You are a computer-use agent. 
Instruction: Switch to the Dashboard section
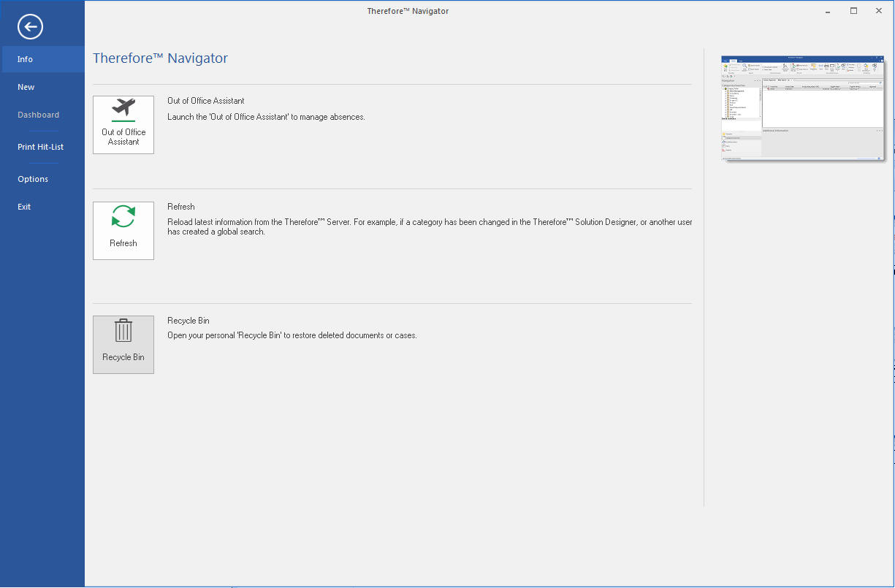click(38, 115)
